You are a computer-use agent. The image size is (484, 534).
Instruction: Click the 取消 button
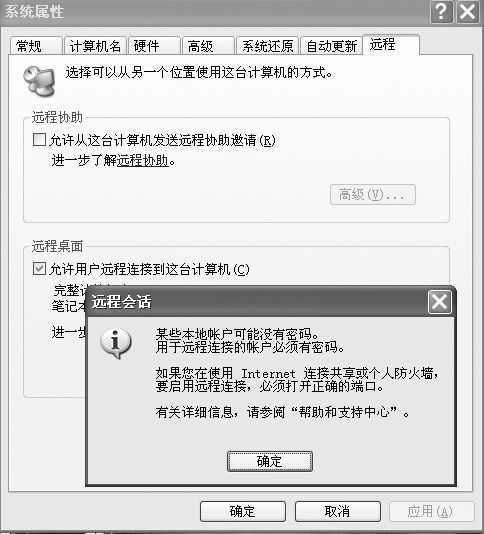pyautogui.click(x=338, y=511)
